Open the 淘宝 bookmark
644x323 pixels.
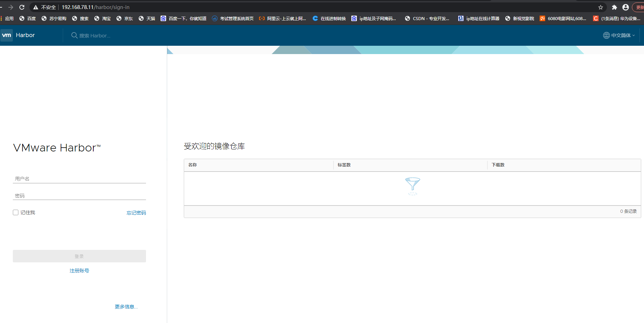pos(103,19)
